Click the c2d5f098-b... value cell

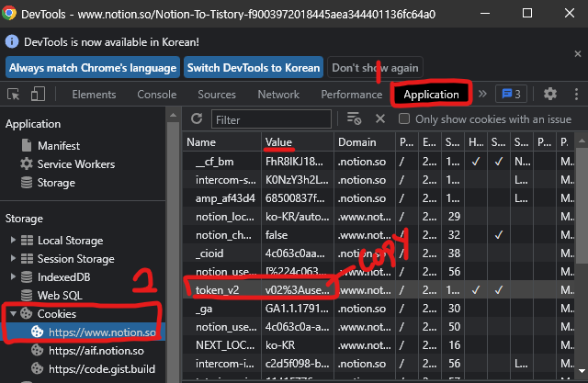coord(298,363)
